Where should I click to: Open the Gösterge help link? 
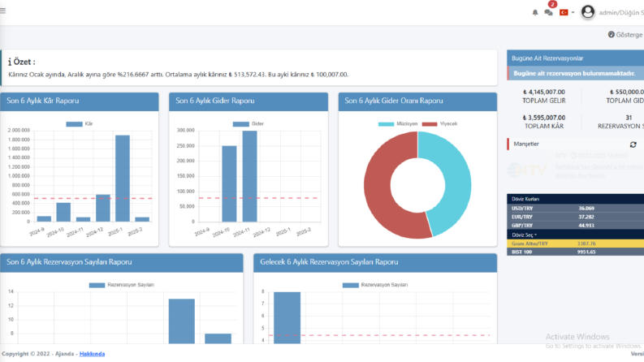[x=625, y=35]
